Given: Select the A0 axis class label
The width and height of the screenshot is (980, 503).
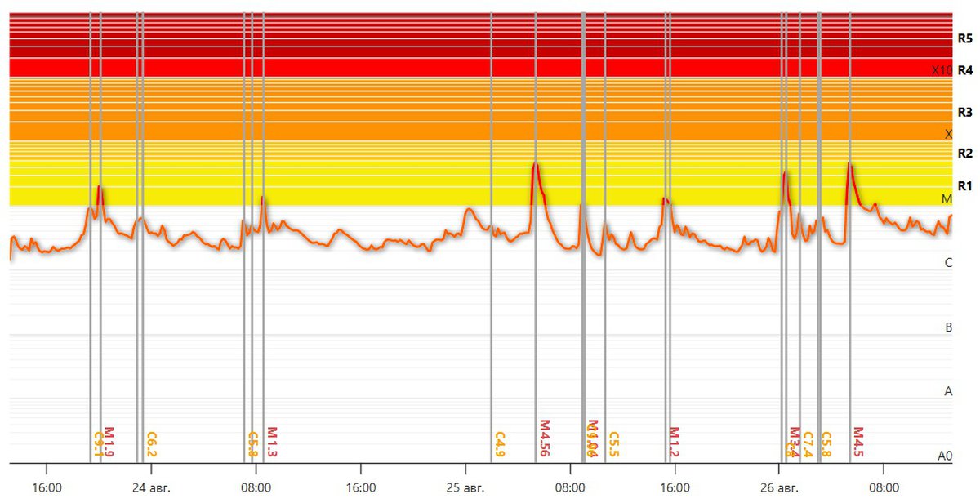Looking at the screenshot, I should (945, 456).
